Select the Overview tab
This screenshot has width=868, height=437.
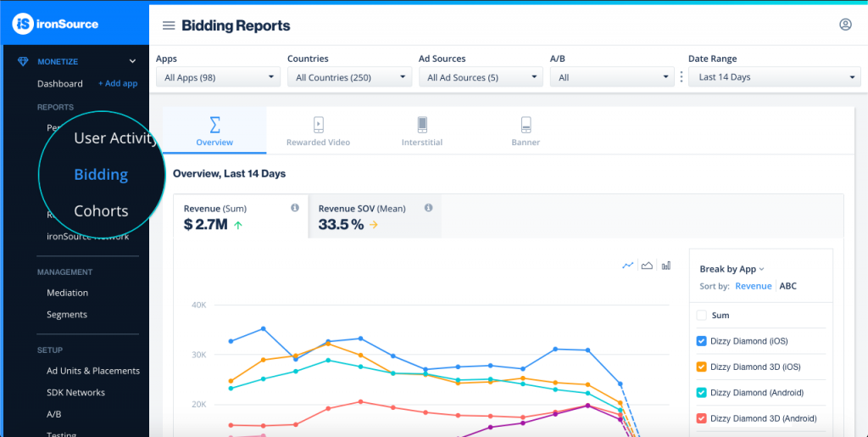point(214,130)
